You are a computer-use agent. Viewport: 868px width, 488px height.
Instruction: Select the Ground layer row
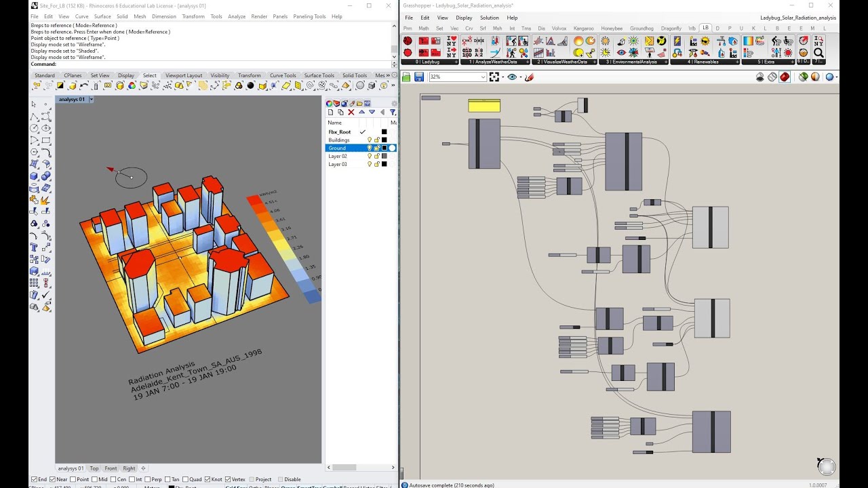point(361,148)
